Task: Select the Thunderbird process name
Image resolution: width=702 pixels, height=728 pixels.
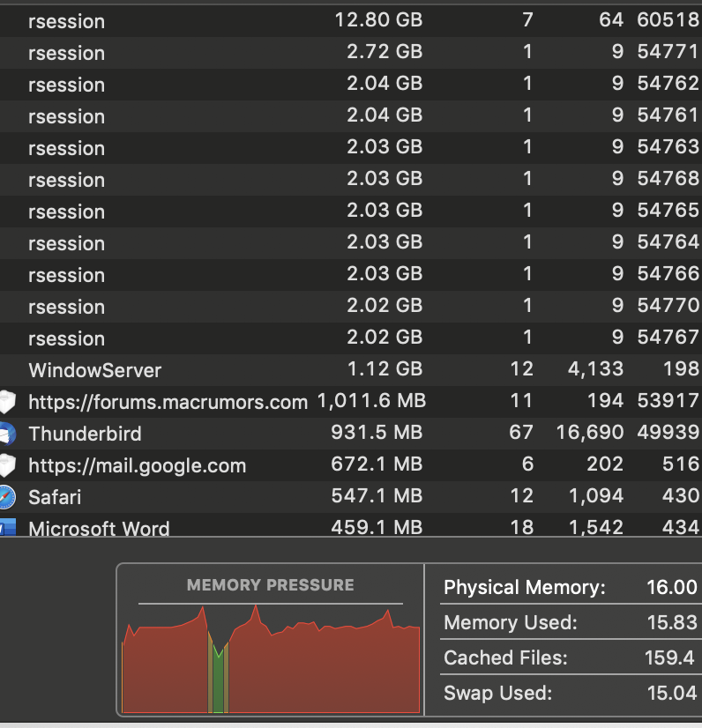Action: (85, 434)
